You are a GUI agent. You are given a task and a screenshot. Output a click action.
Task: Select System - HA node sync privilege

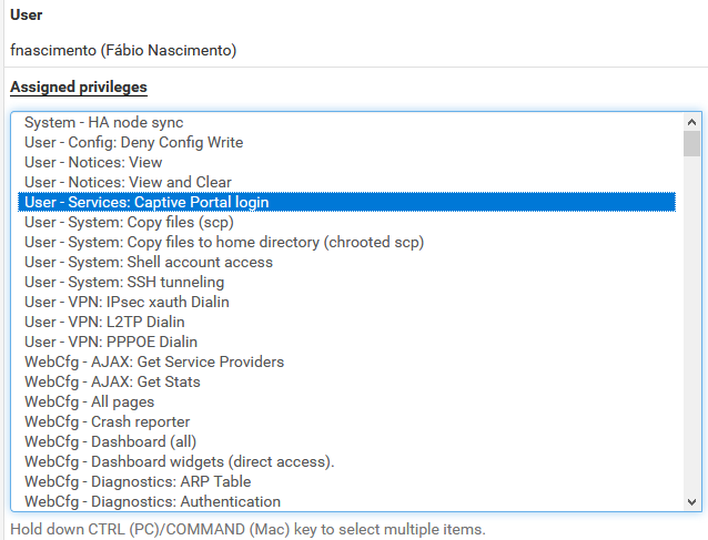click(347, 122)
